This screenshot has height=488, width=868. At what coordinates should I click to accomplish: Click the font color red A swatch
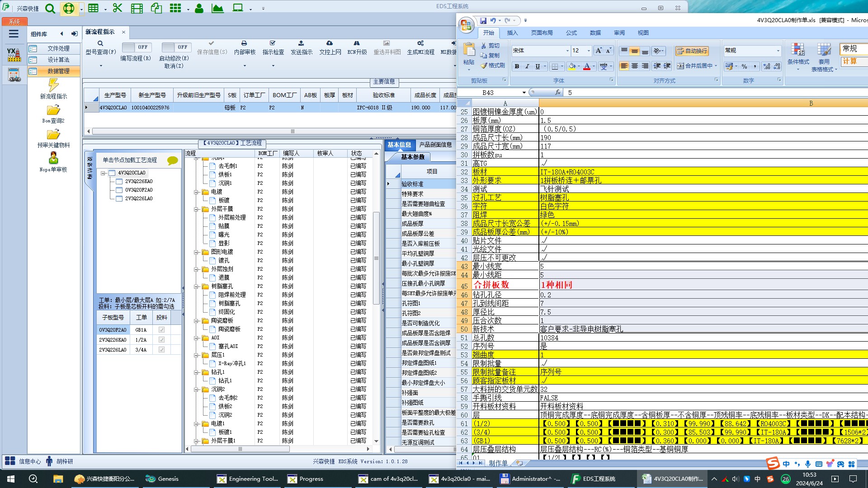coord(586,66)
